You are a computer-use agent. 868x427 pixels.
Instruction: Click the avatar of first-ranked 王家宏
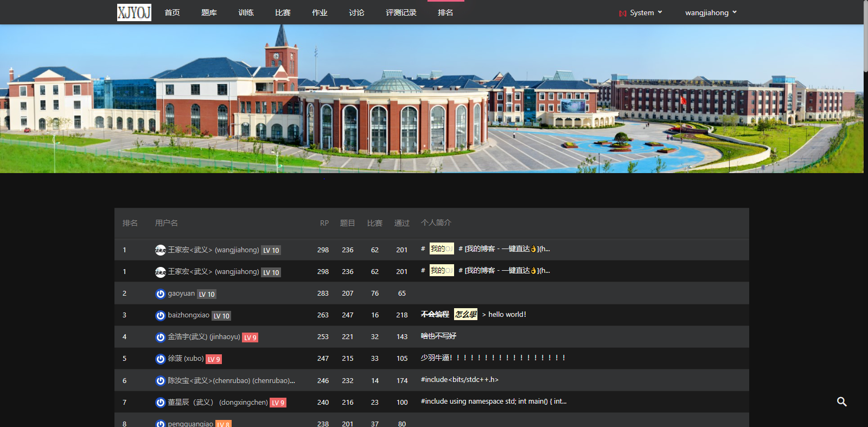click(x=160, y=250)
